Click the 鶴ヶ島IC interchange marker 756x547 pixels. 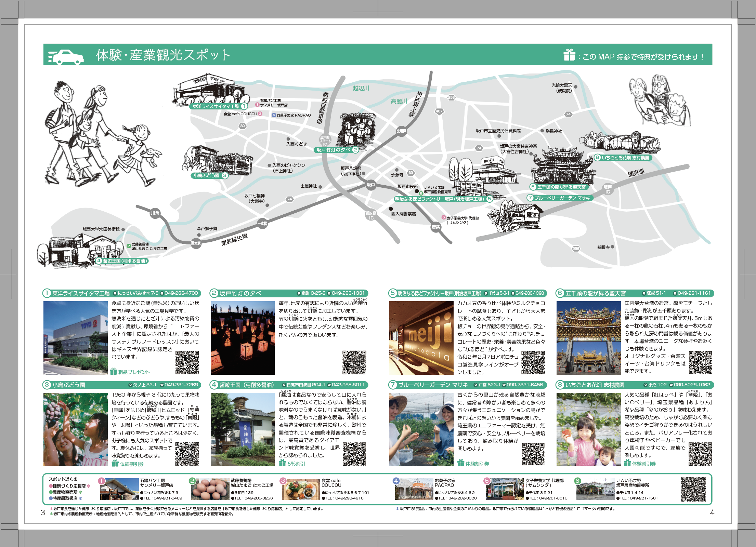[371, 215]
